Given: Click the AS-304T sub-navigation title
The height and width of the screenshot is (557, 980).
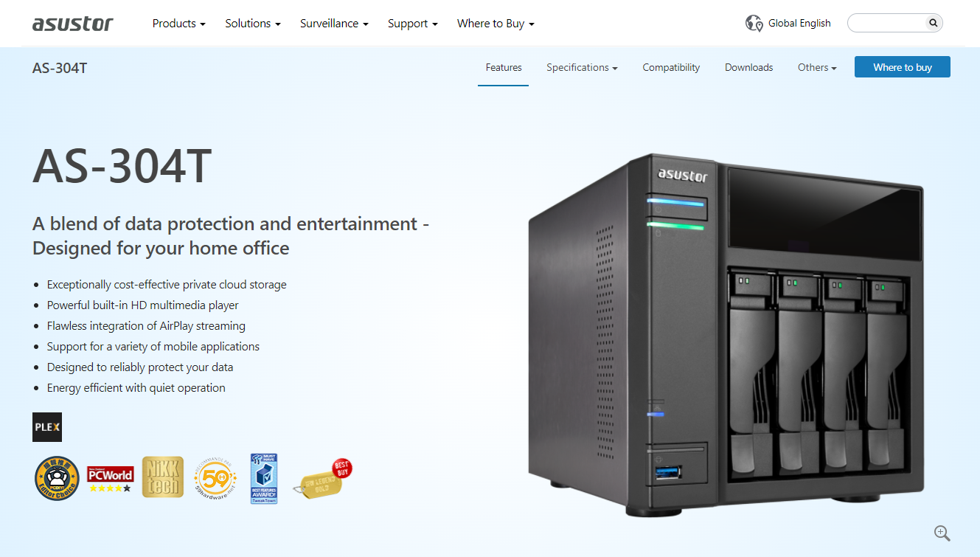Looking at the screenshot, I should 60,68.
